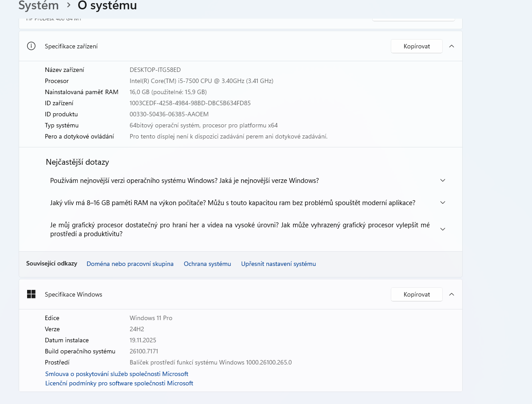The width and height of the screenshot is (532, 404).
Task: Copy device specs with the Kopírovat button
Action: coord(417,46)
